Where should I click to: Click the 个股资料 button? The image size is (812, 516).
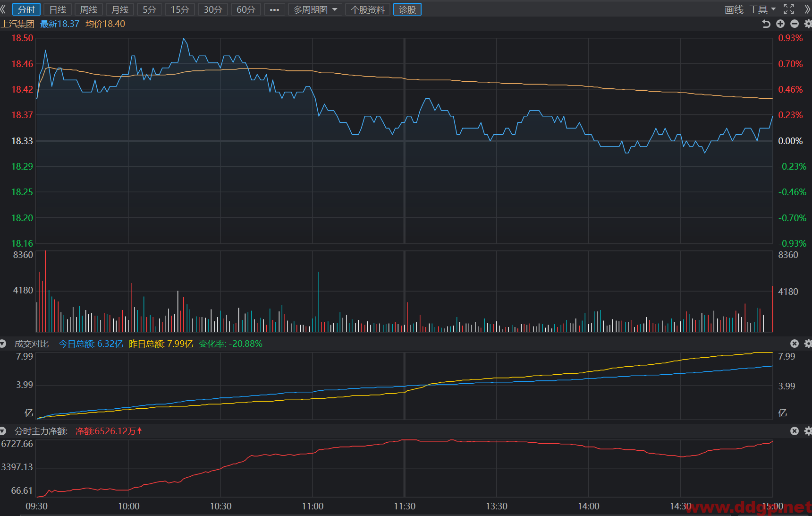click(x=368, y=9)
